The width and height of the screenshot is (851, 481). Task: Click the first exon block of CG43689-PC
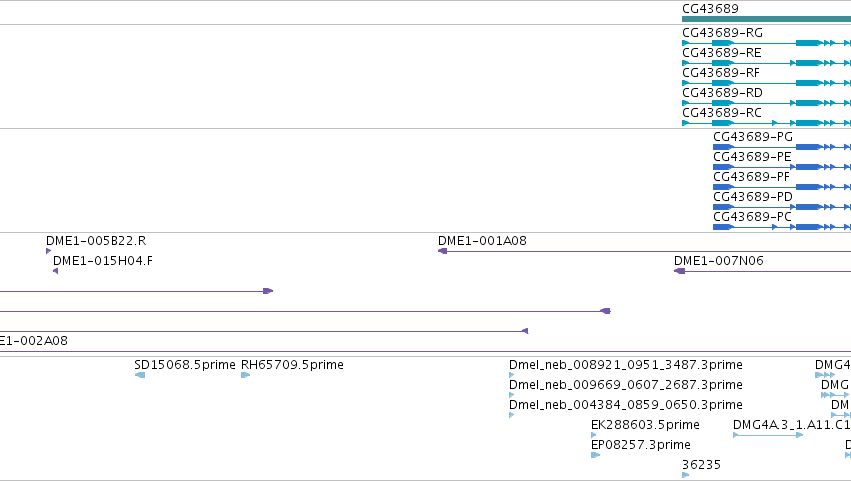(x=723, y=227)
